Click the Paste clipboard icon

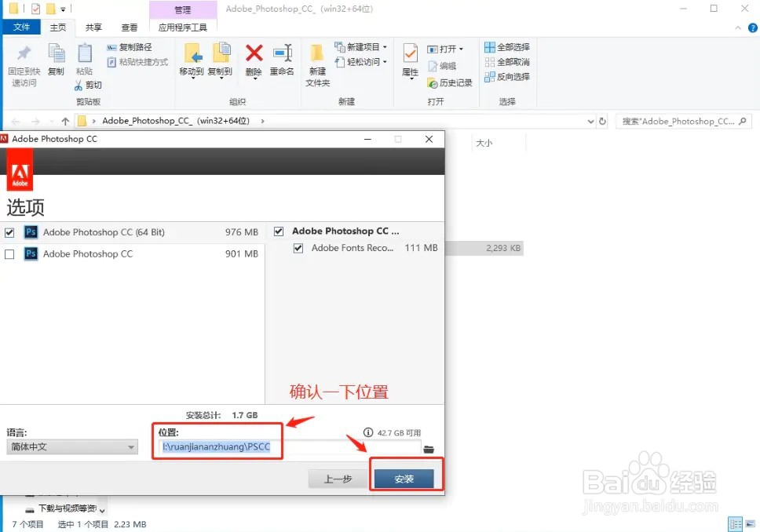[x=85, y=53]
